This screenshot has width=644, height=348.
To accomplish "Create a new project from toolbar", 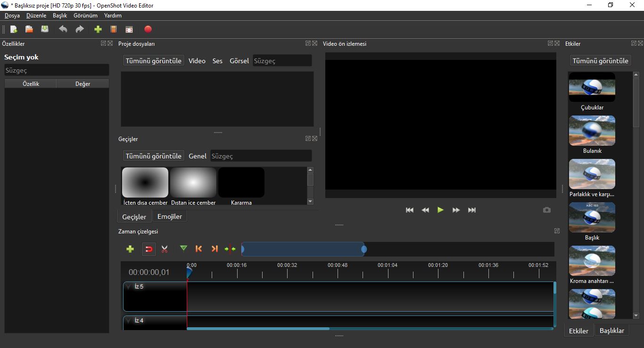I will click(x=14, y=29).
